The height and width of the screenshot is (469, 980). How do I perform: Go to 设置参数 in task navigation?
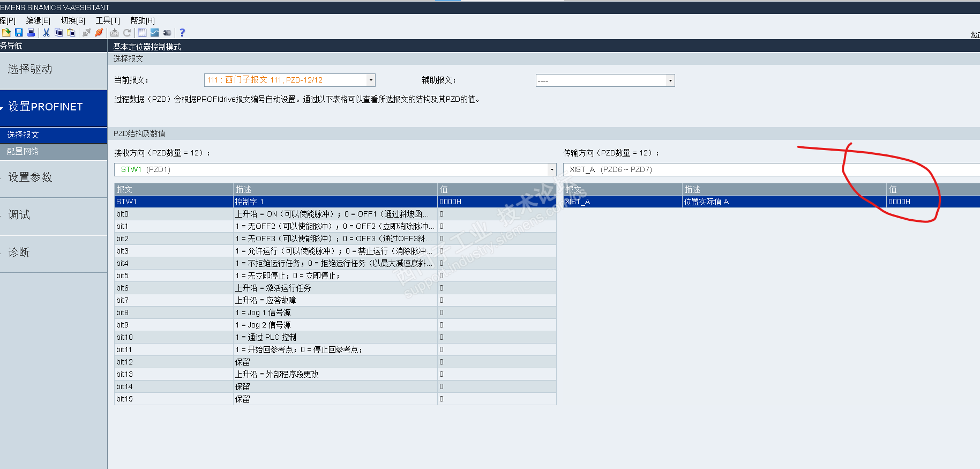pos(54,178)
